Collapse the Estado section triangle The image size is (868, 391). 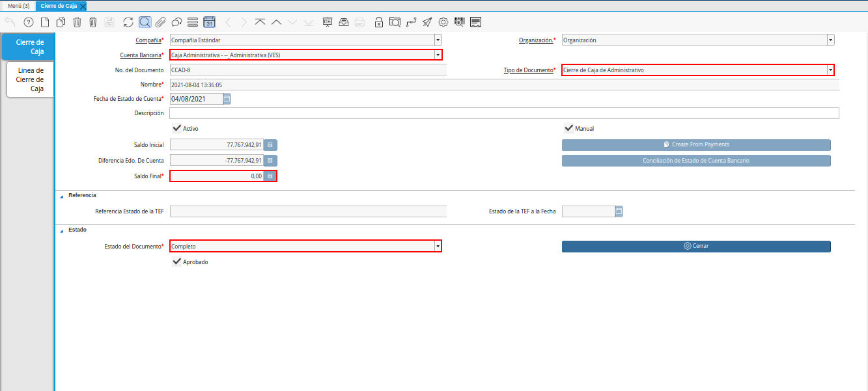[x=62, y=230]
